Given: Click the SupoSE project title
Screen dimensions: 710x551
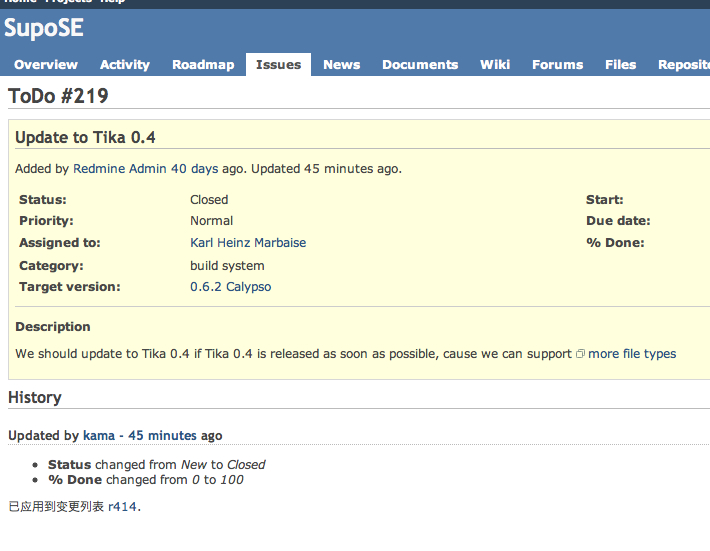Looking at the screenshot, I should (x=43, y=28).
